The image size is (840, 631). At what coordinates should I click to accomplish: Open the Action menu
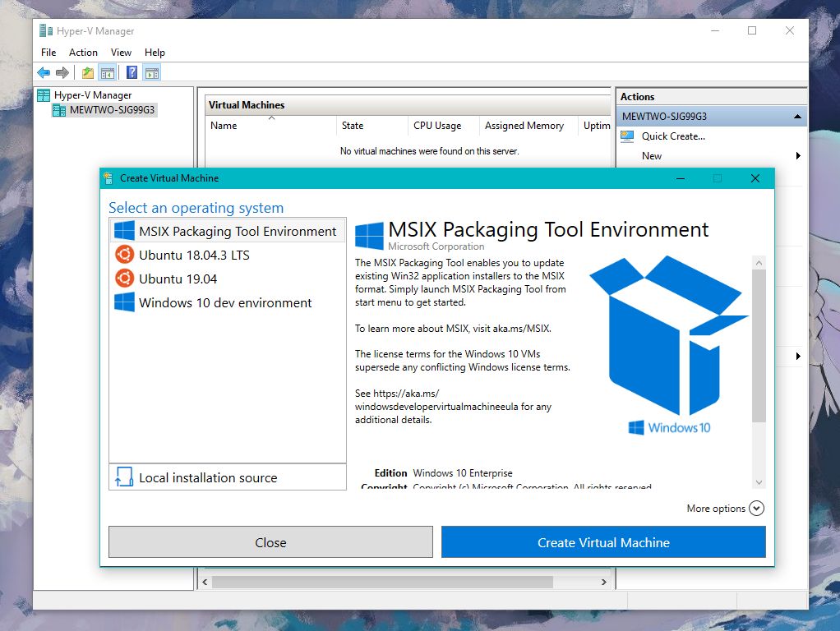(x=83, y=53)
